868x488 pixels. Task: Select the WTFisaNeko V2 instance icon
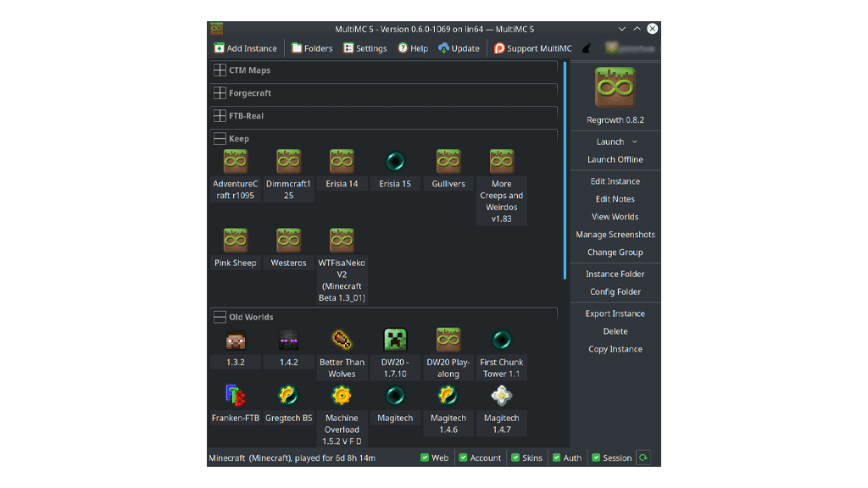tap(342, 241)
